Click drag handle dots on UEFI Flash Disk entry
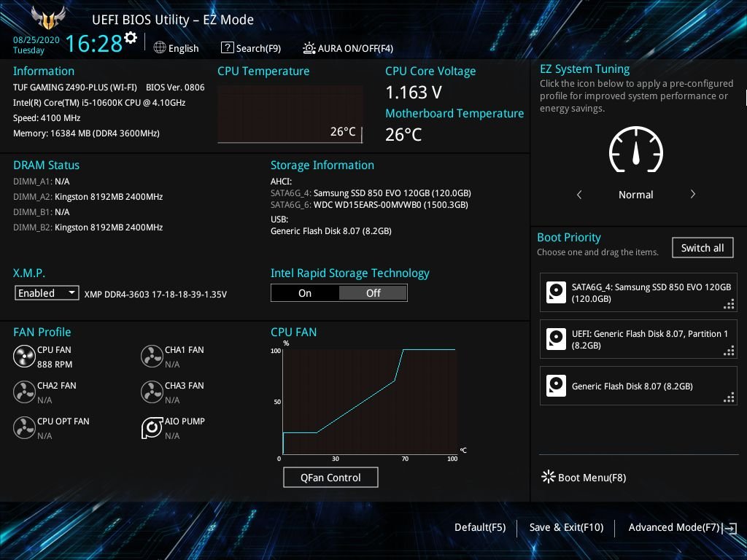 pos(729,351)
